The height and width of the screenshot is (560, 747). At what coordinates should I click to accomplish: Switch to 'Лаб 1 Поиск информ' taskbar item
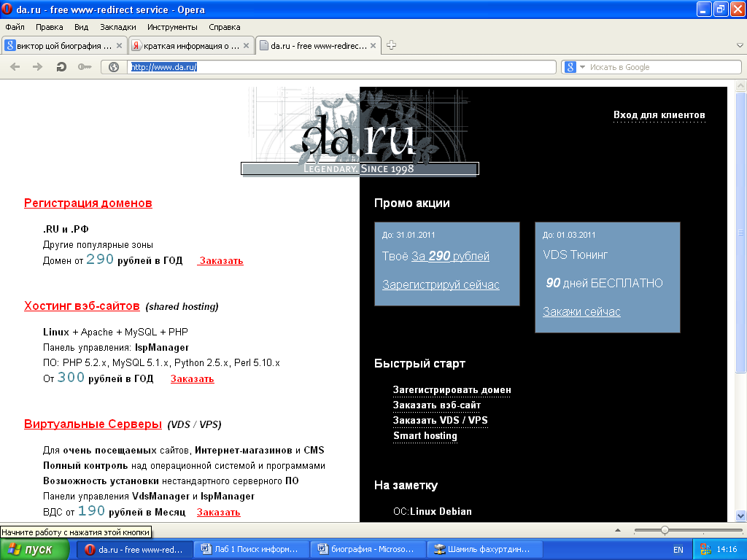[251, 550]
